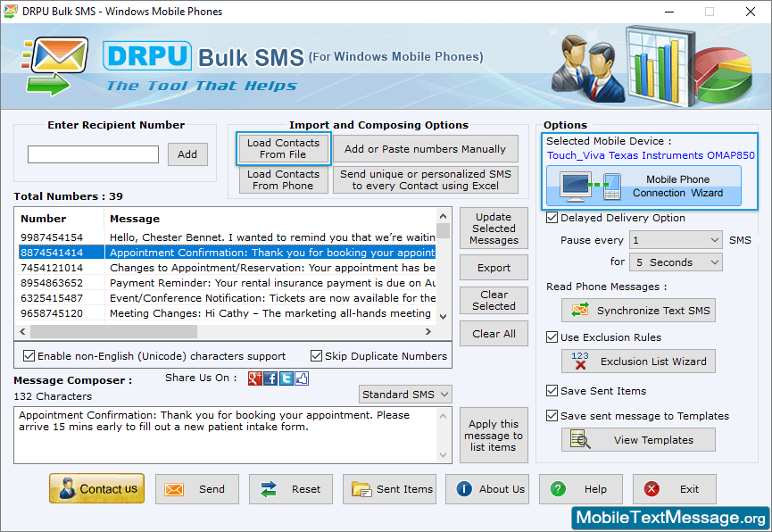Toggle Save sent message to Templates
Viewport: 772px width, 532px height.
pyautogui.click(x=552, y=416)
